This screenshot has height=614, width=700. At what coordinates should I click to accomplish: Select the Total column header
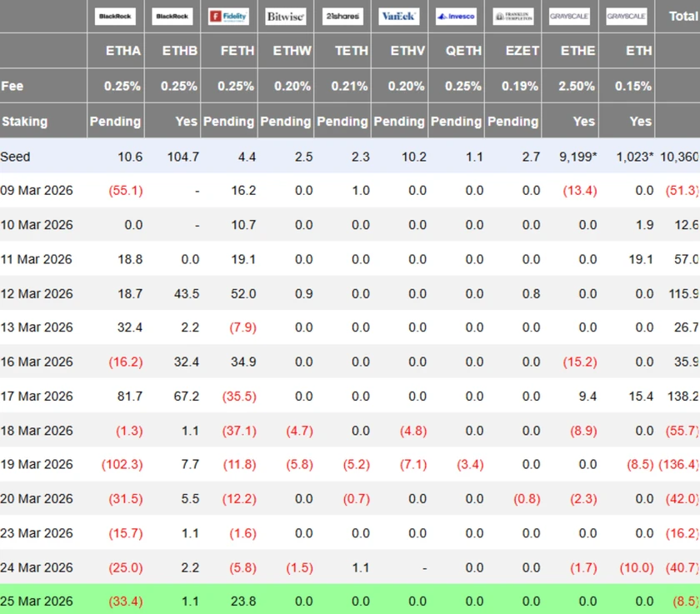[x=682, y=17]
